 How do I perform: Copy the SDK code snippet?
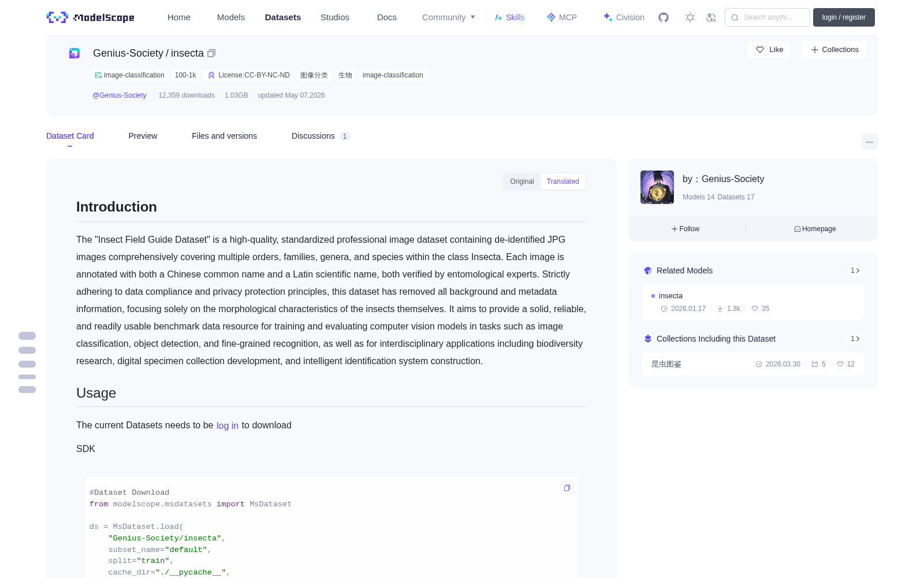567,488
